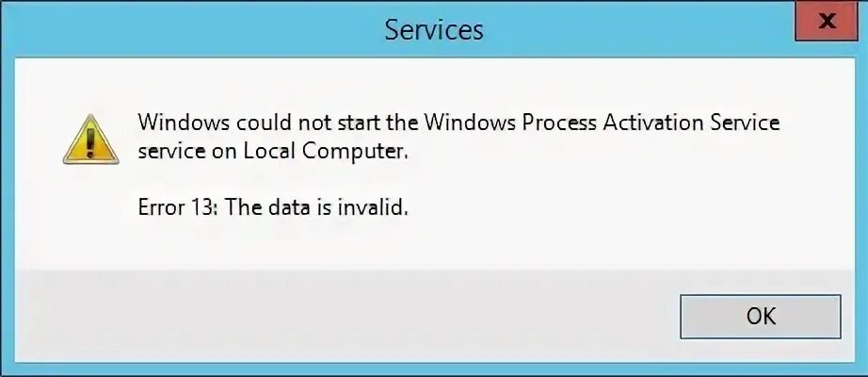Click "The data is invalid" message
The image size is (868, 377).
[318, 208]
